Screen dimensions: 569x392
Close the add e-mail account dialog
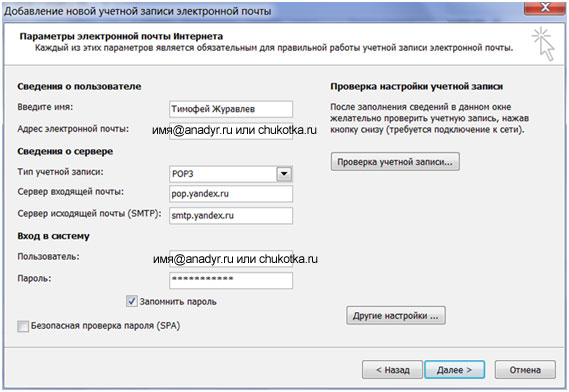coord(545,8)
